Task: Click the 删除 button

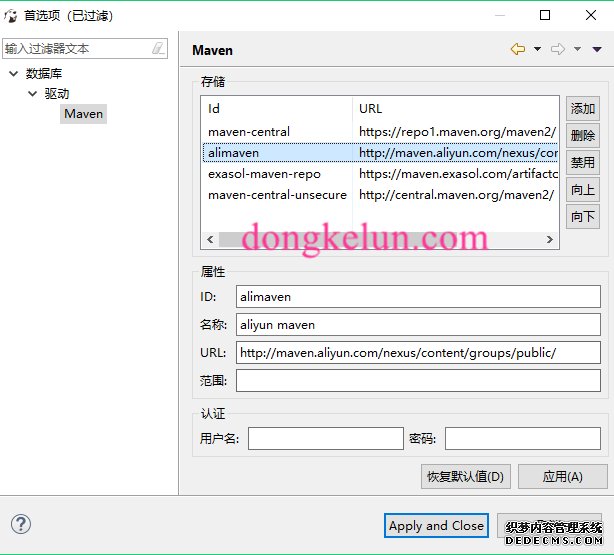Action: [x=582, y=136]
